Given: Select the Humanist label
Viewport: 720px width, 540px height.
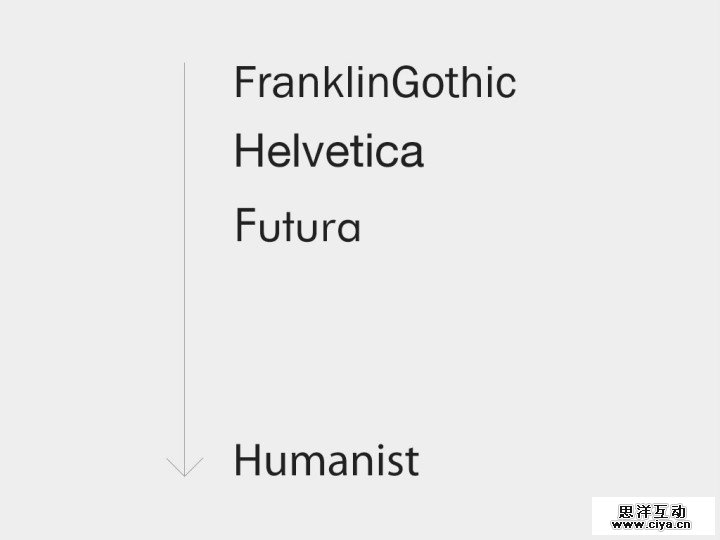Looking at the screenshot, I should pos(326,461).
